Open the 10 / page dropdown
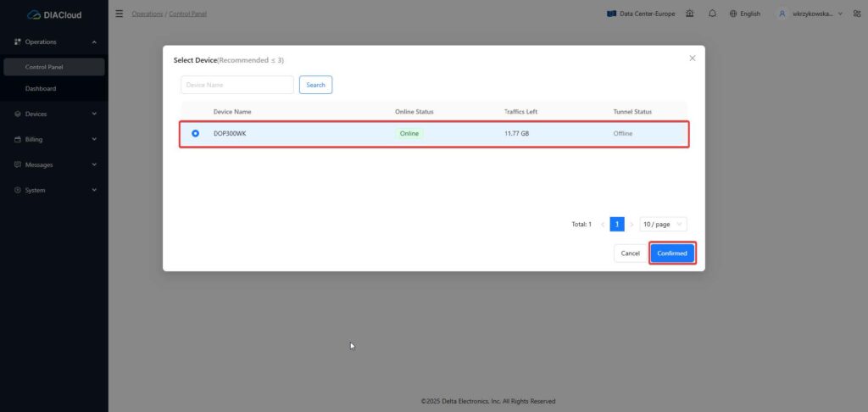The height and width of the screenshot is (412, 868). click(x=663, y=225)
